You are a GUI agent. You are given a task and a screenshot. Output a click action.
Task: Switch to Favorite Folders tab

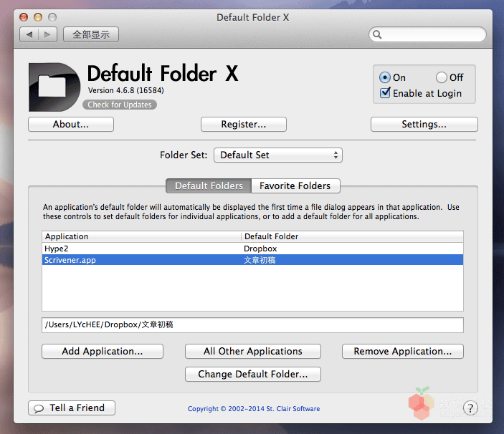(295, 186)
